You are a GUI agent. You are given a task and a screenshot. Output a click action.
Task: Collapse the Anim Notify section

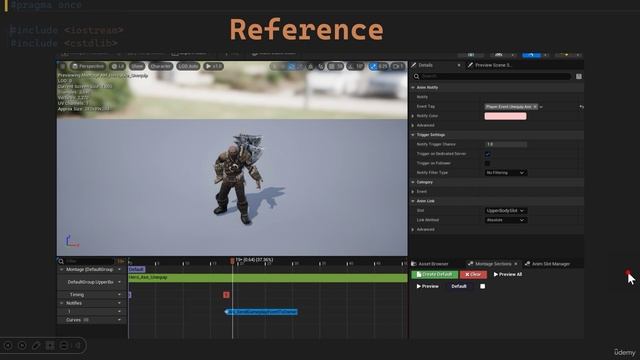pyautogui.click(x=413, y=87)
